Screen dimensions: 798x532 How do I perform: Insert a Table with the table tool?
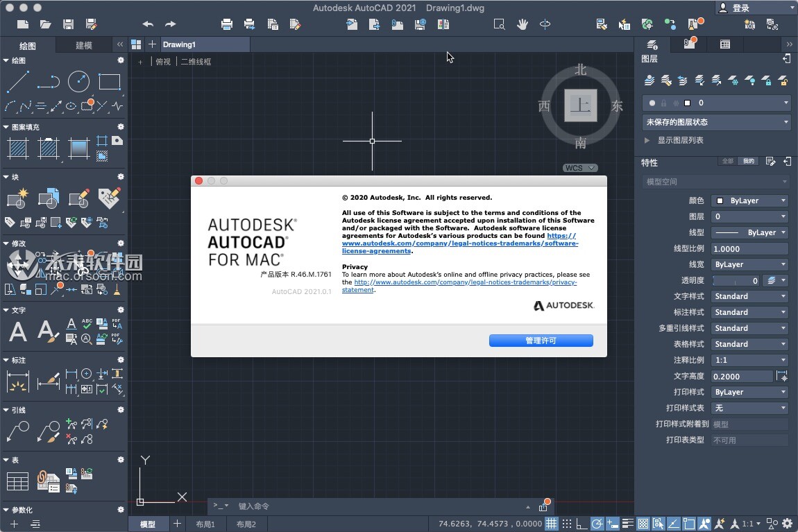click(18, 481)
